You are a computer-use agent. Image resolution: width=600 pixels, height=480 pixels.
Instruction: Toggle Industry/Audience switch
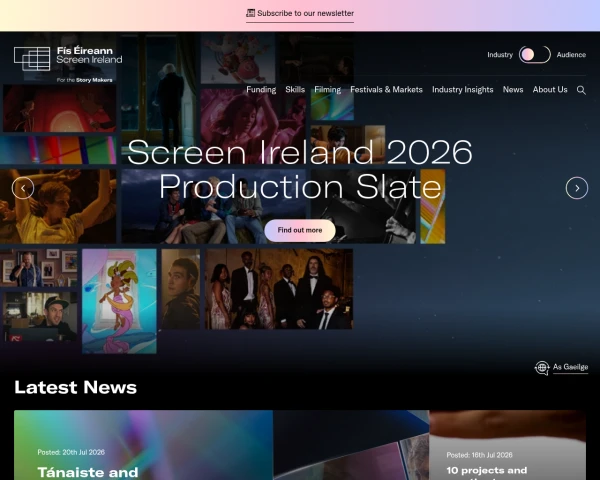(535, 54)
